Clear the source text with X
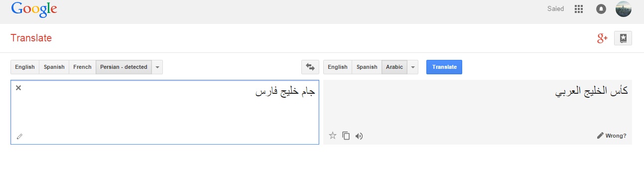This screenshot has width=644, height=194. [18, 88]
